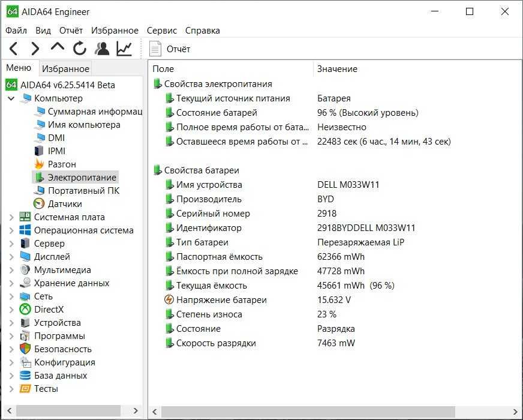Select the DMI tree item
The width and height of the screenshot is (523, 420).
[56, 138]
